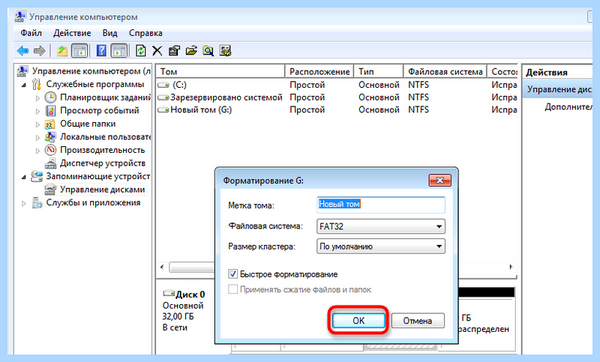Screen dimensions: 600x362
Task: Click the Диспетчер устройств icon
Action: coord(51,163)
